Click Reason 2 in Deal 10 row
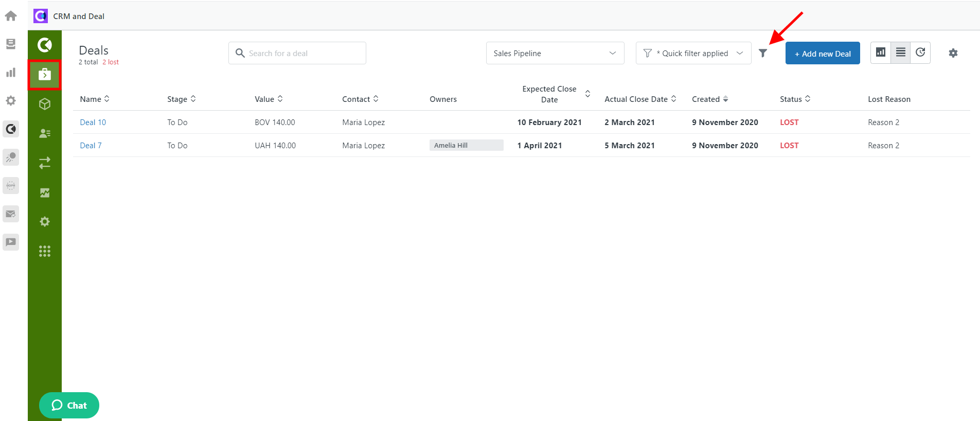 (x=884, y=122)
